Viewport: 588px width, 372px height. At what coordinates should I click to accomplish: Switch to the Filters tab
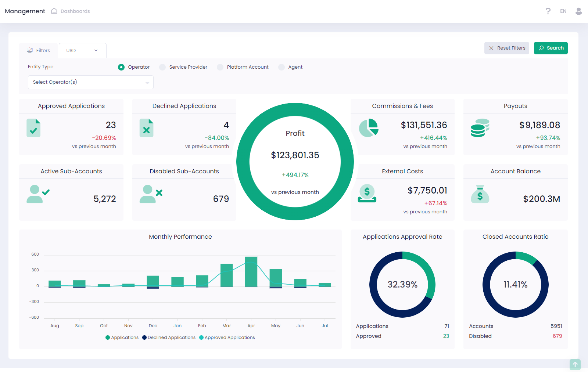(x=39, y=51)
